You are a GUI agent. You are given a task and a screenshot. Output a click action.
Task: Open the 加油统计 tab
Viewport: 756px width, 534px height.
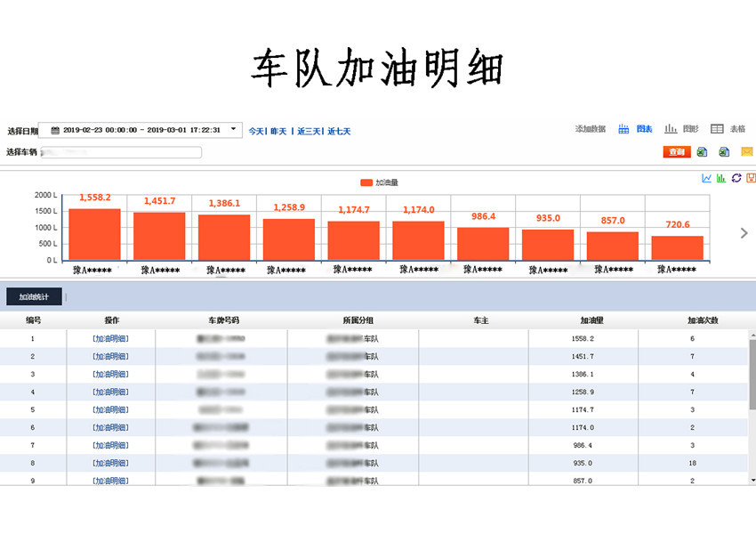(x=34, y=296)
